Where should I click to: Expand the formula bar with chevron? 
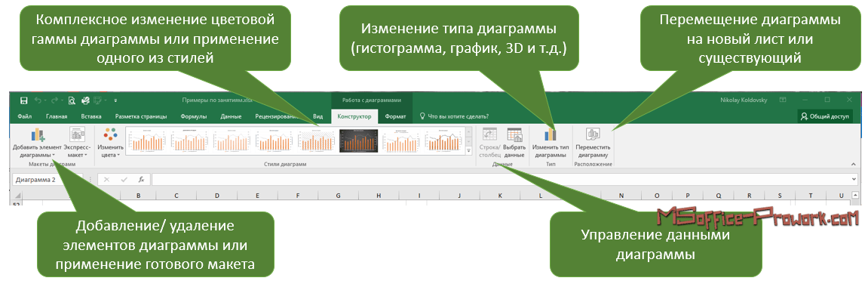click(x=855, y=180)
